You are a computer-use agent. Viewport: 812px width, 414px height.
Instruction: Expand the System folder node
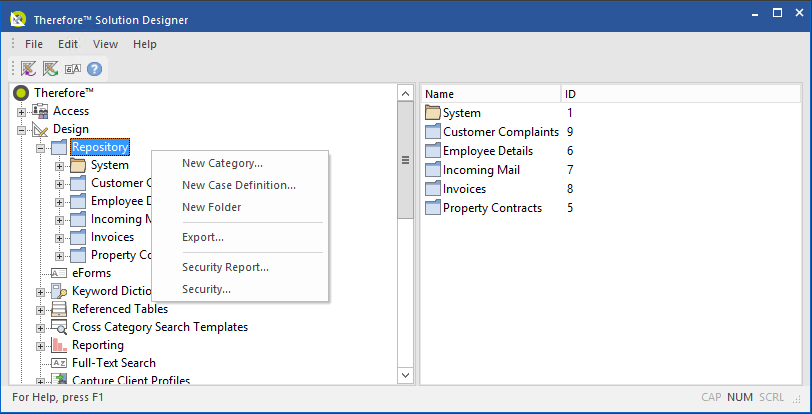coord(59,167)
